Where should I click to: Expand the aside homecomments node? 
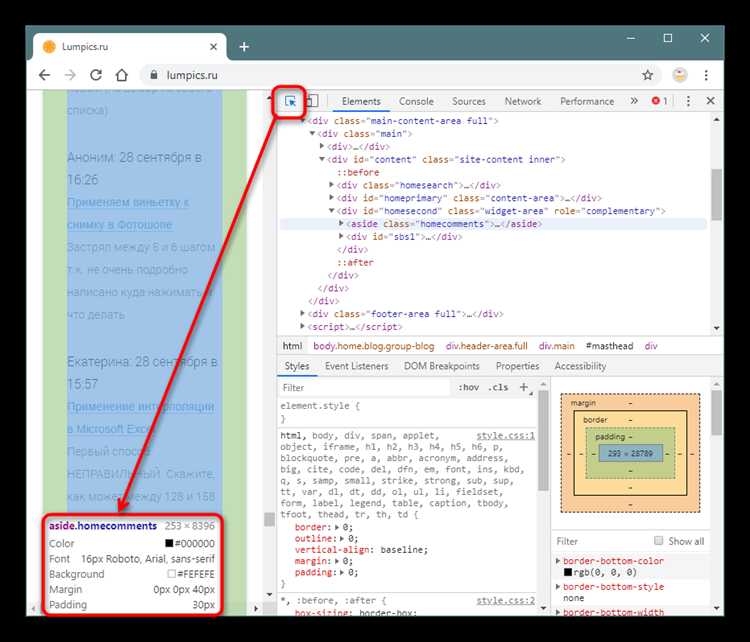[x=342, y=225]
